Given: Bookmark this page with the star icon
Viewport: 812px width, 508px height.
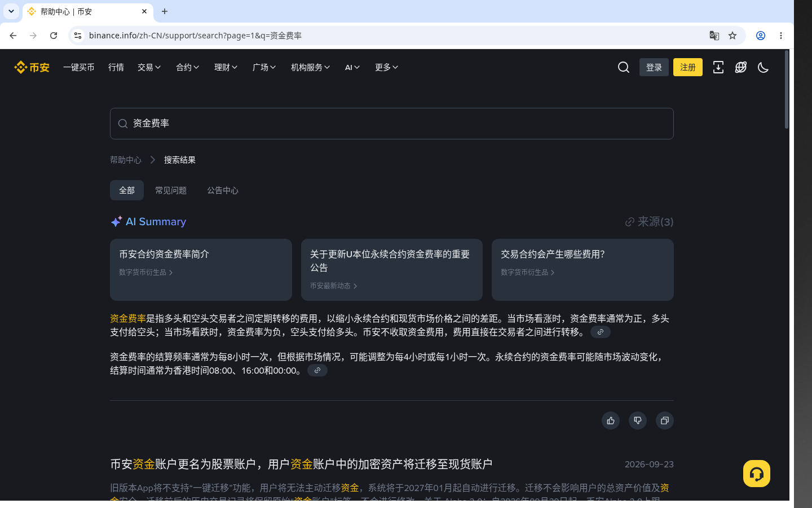Looking at the screenshot, I should tap(732, 36).
